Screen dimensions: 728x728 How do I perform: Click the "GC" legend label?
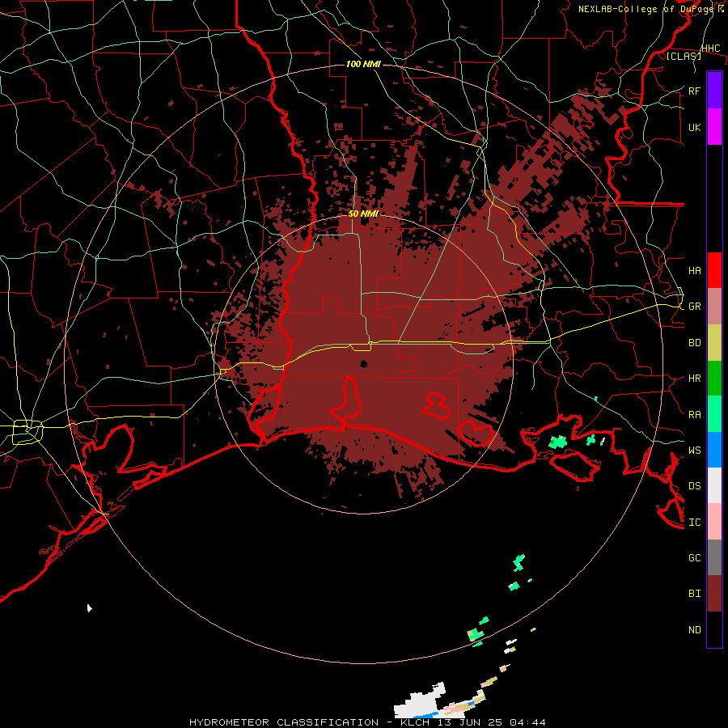(x=695, y=558)
